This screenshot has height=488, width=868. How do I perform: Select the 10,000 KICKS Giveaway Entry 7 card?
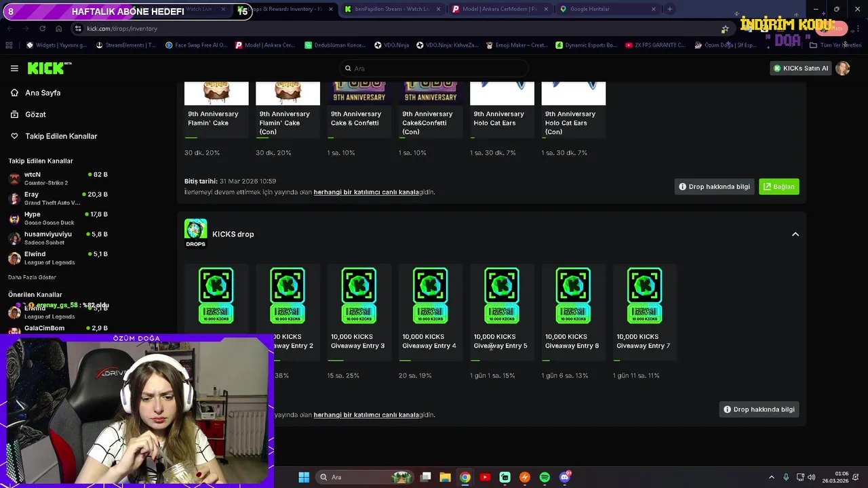click(x=644, y=312)
